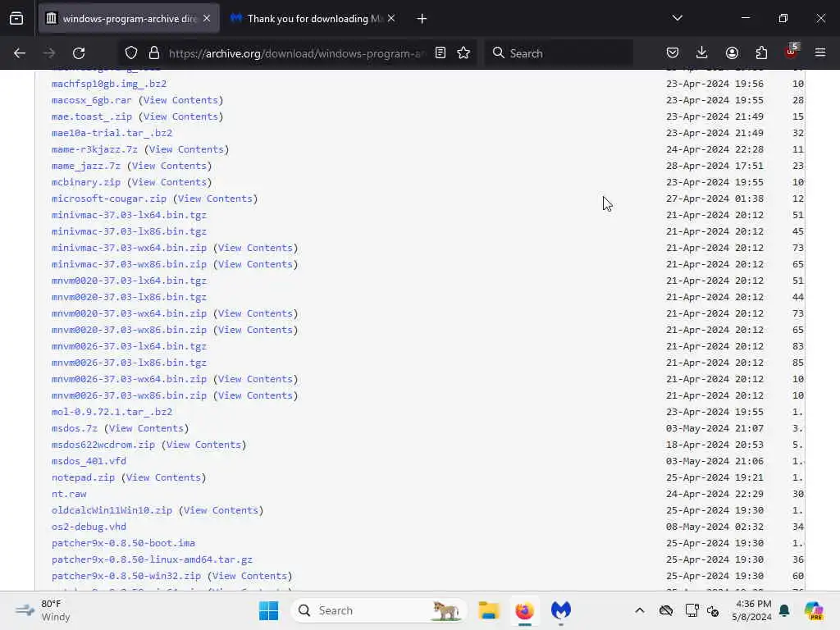Download mcbinary.zip
The image size is (840, 630).
[x=85, y=182]
